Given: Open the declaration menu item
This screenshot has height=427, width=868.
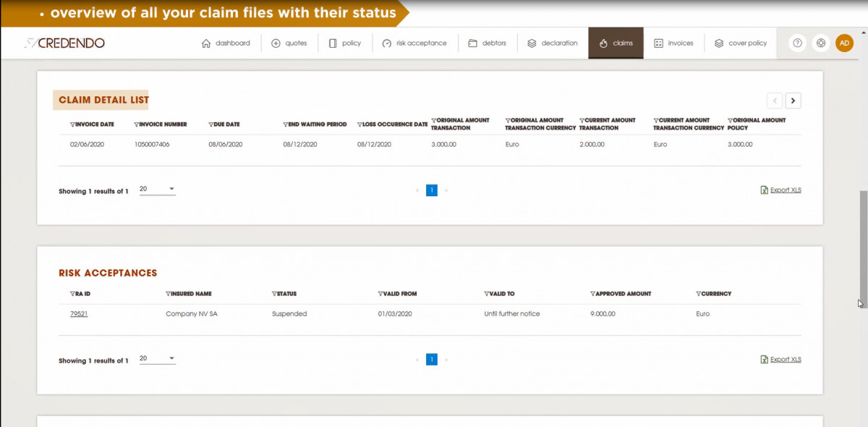Looking at the screenshot, I should (x=553, y=43).
